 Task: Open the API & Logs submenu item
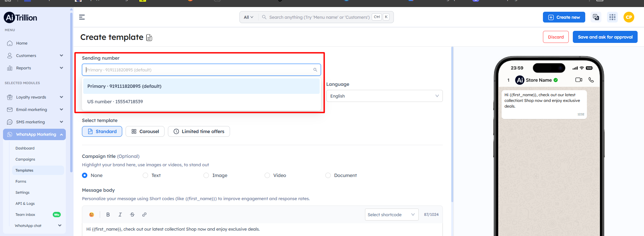click(25, 203)
